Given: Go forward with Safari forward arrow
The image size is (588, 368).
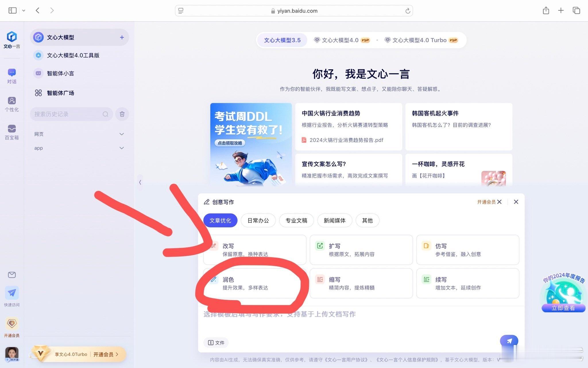Looking at the screenshot, I should point(52,11).
